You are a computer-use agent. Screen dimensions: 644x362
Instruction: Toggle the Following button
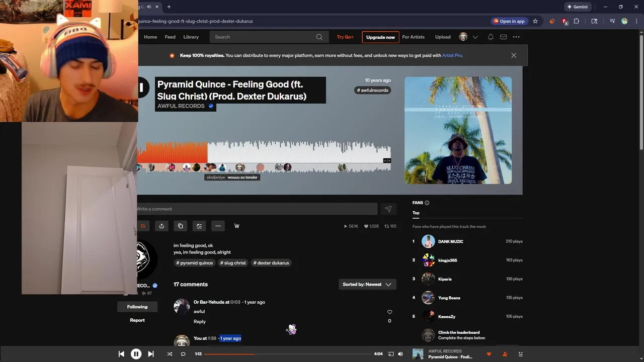(137, 307)
